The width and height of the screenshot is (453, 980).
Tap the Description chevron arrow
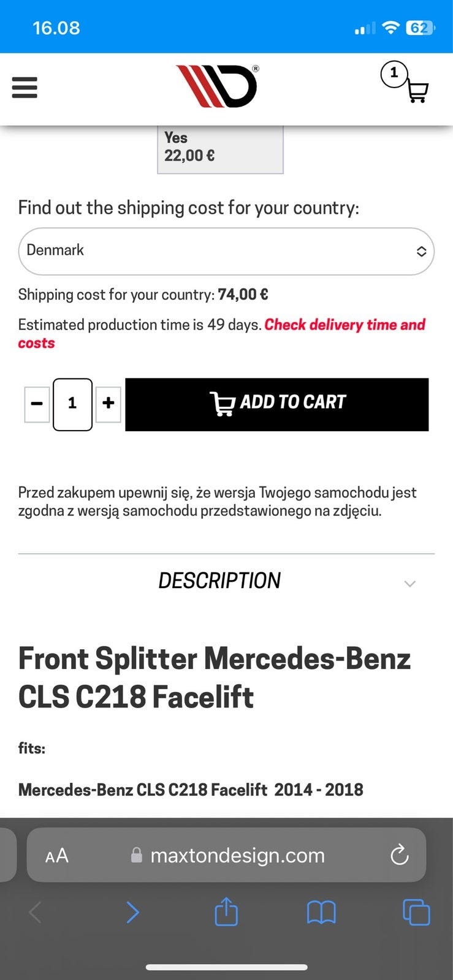pos(410,583)
